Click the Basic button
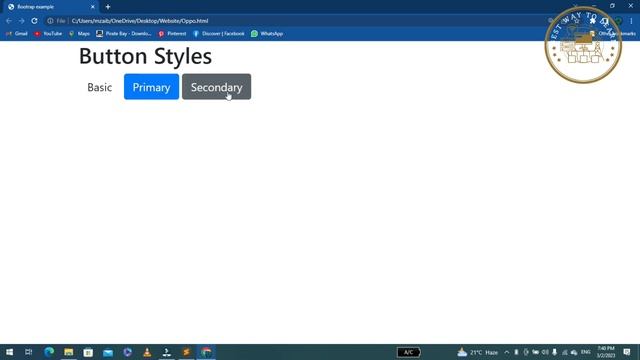Image resolution: width=640 pixels, height=360 pixels. click(x=100, y=87)
